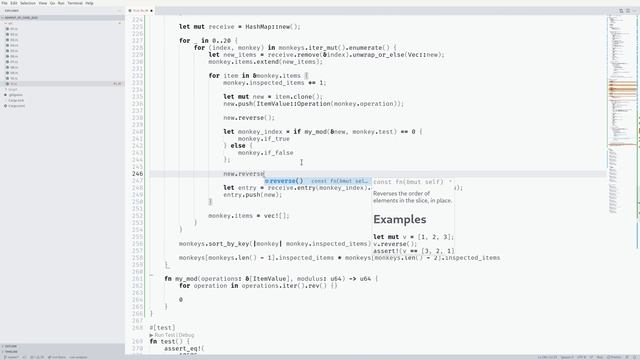The width and height of the screenshot is (640, 360).
Task: Expand the target folder in Explorer
Action: 12,89
